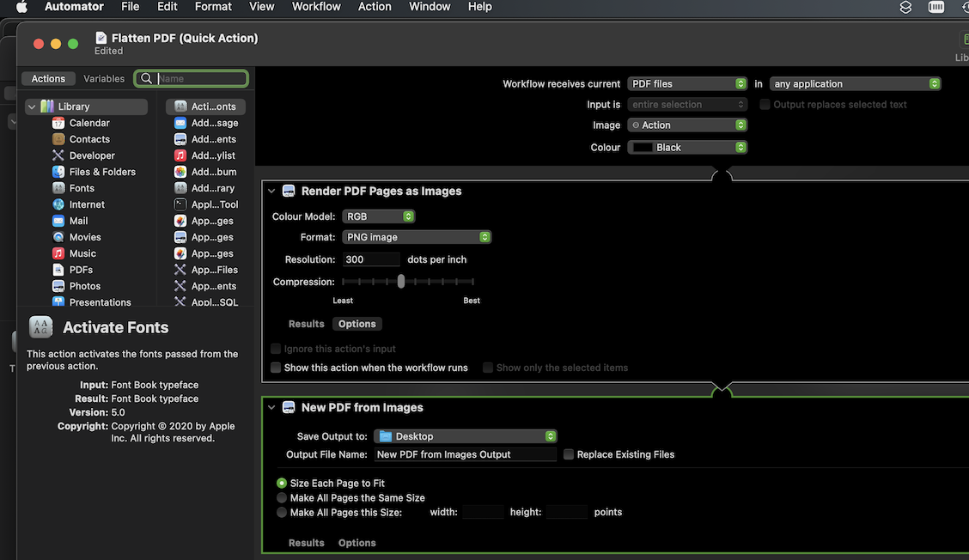Click the Calendar icon in Library

point(58,123)
